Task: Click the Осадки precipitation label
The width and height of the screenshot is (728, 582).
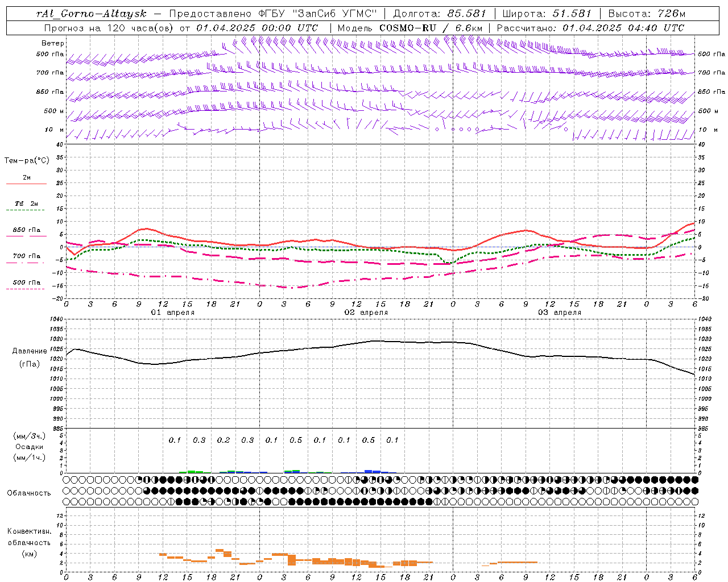Action: click(x=29, y=447)
